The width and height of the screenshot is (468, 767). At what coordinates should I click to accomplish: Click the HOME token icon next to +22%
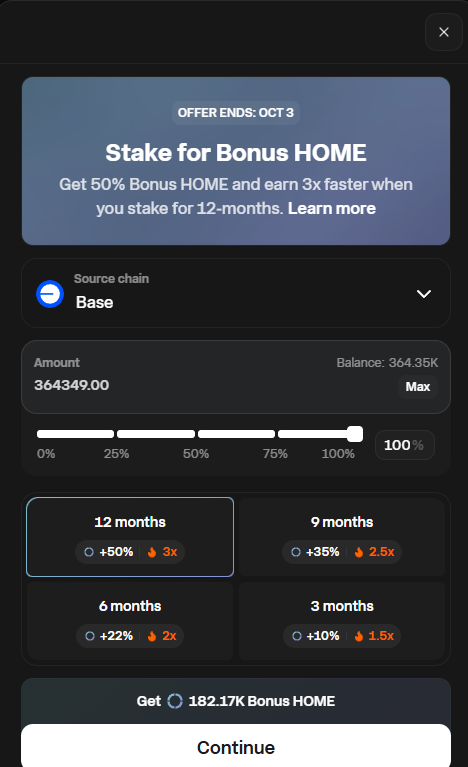(90, 636)
